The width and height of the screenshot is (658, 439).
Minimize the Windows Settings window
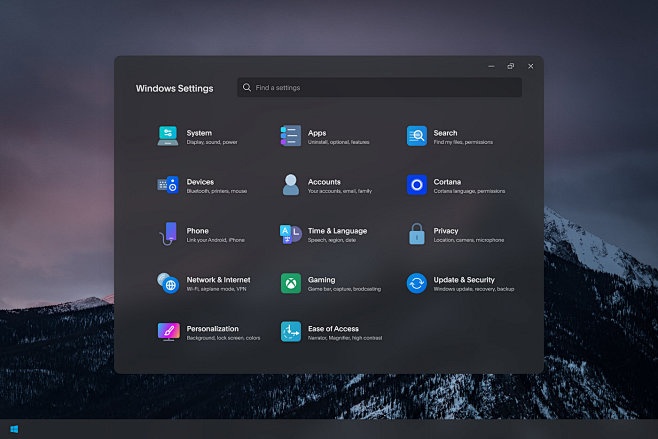point(491,66)
